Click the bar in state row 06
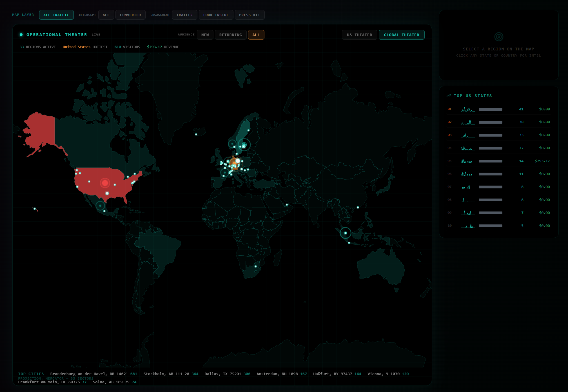The height and width of the screenshot is (392, 568). click(490, 174)
